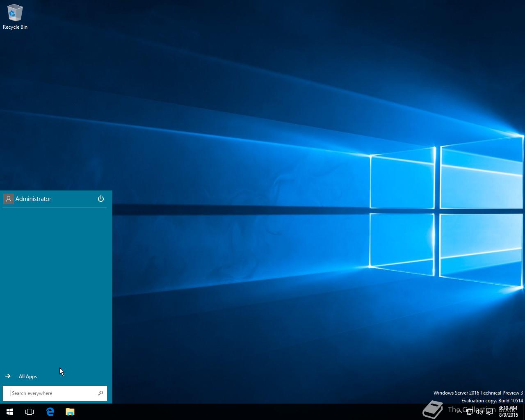Open Task View from the taskbar
The width and height of the screenshot is (525, 420).
click(29, 411)
